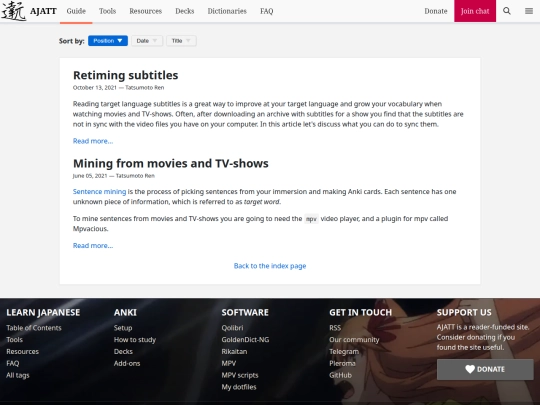This screenshot has height=405, width=540.
Task: Click the SUPPORT US footer heading
Action: [x=464, y=312]
